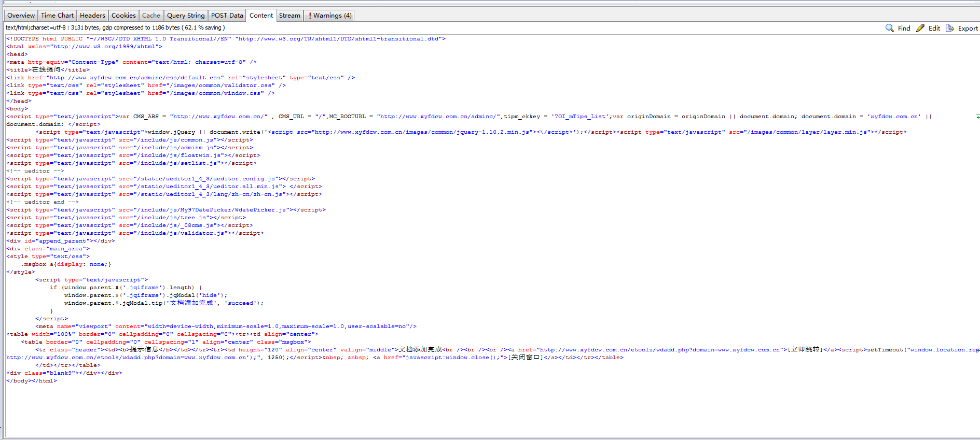Viewport: 980px width, 440px height.
Task: Open the Warnings (4) tab
Action: coord(329,16)
